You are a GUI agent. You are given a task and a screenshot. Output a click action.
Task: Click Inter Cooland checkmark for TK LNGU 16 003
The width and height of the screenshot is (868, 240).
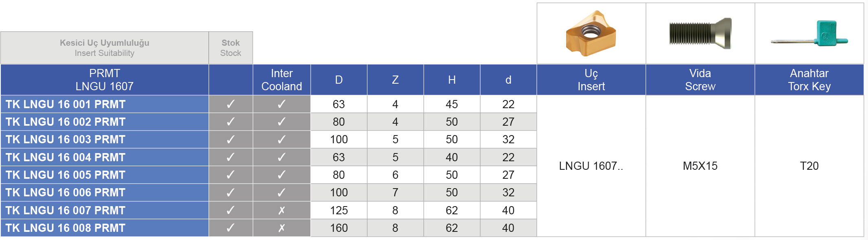(x=281, y=140)
